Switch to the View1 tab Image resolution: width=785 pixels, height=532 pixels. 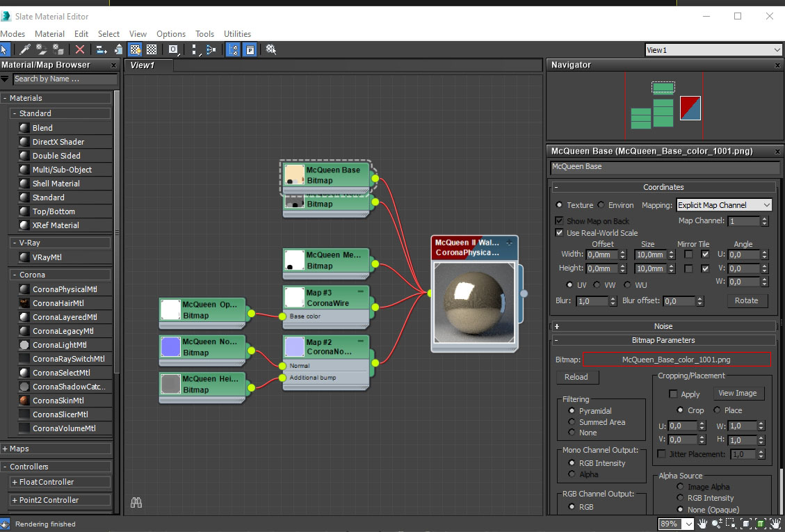click(x=143, y=65)
